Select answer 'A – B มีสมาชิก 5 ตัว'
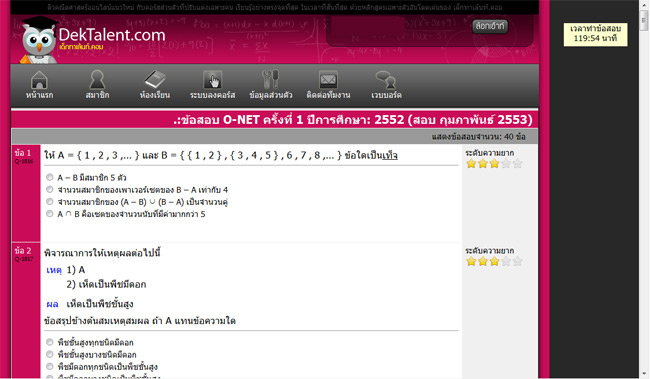This screenshot has height=379, width=650. (x=50, y=177)
